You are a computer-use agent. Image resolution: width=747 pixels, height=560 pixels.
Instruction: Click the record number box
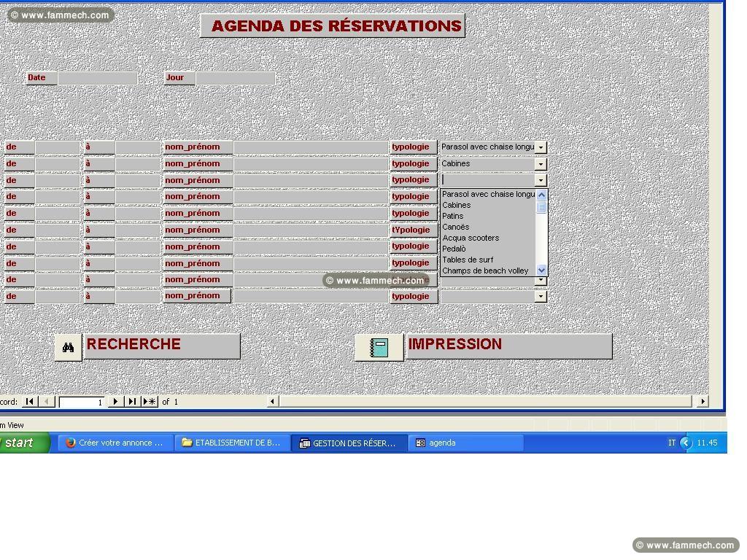(x=82, y=402)
